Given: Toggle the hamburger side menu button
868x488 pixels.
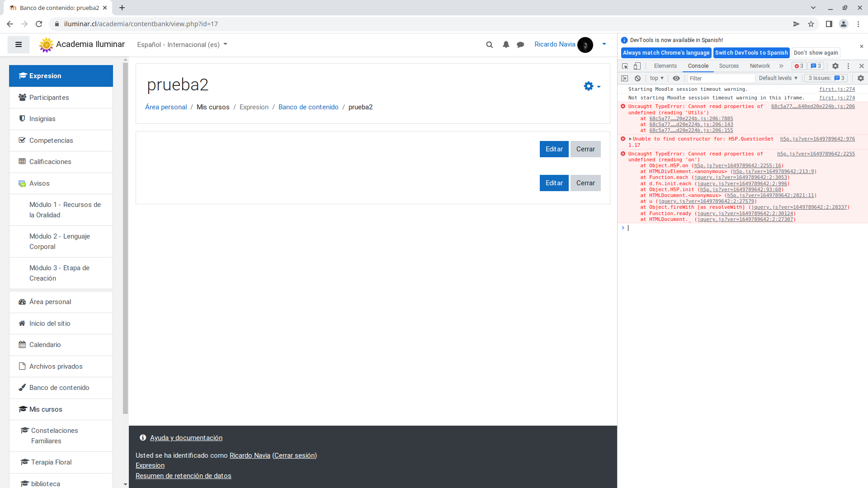Looking at the screenshot, I should click(19, 44).
